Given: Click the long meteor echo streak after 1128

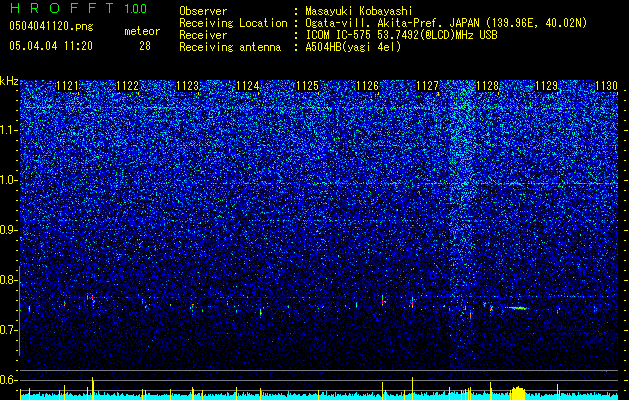Looking at the screenshot, I should [x=516, y=308].
